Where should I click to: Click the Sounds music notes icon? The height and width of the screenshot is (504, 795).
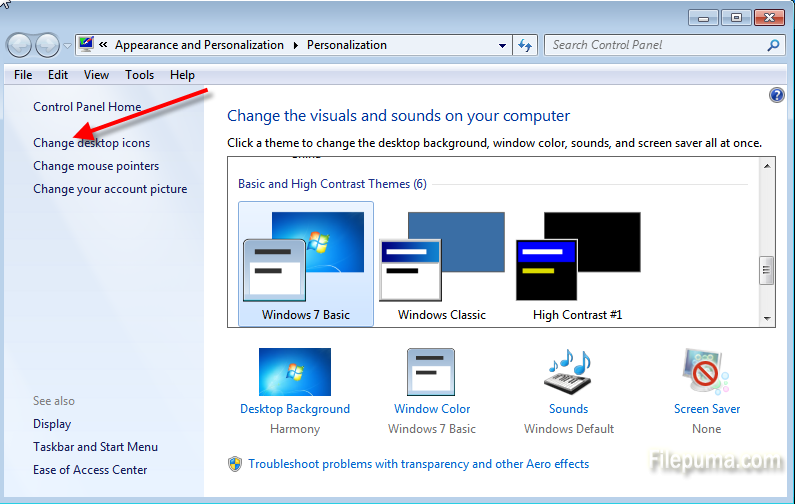(x=568, y=372)
